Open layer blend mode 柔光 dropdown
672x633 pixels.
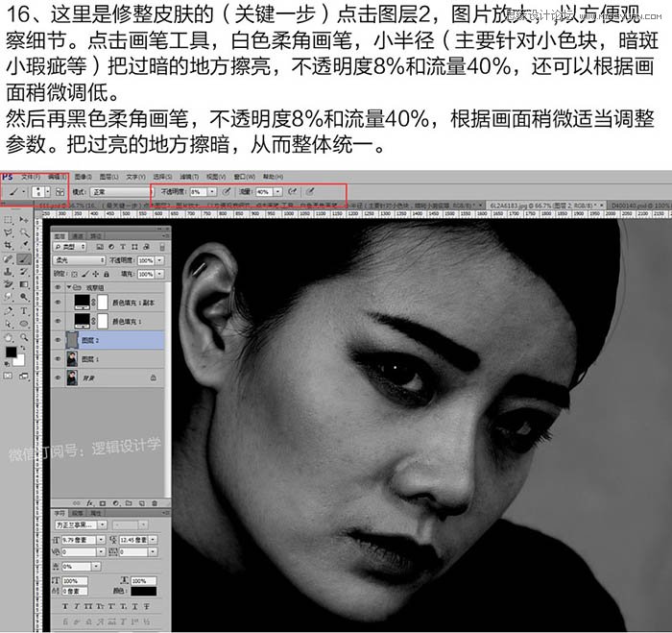[x=79, y=260]
